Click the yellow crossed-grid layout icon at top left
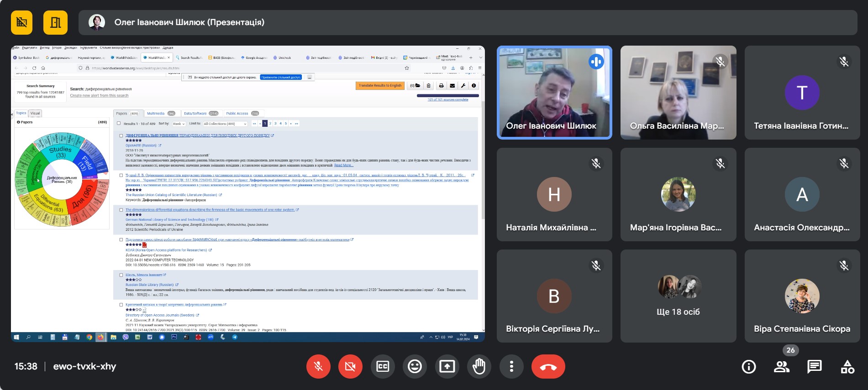Screen dimensions: 868x390 pyautogui.click(x=21, y=22)
